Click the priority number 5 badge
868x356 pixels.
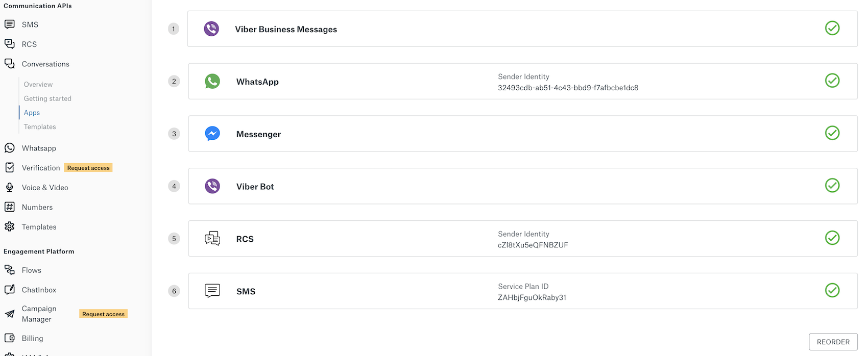(174, 239)
